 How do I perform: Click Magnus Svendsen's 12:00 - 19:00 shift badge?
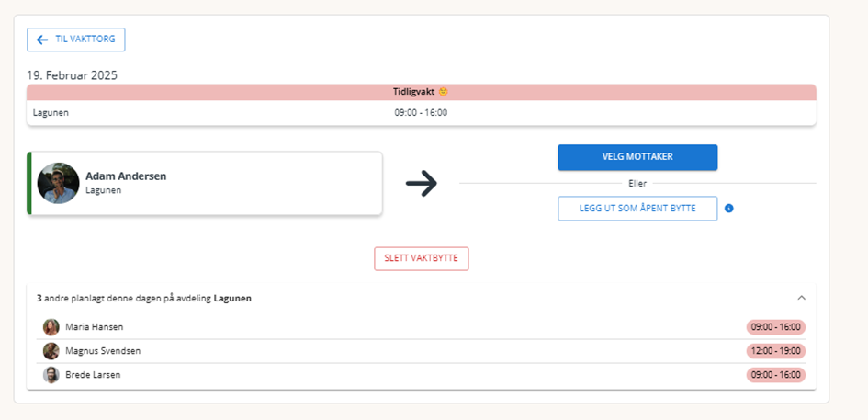pos(775,351)
